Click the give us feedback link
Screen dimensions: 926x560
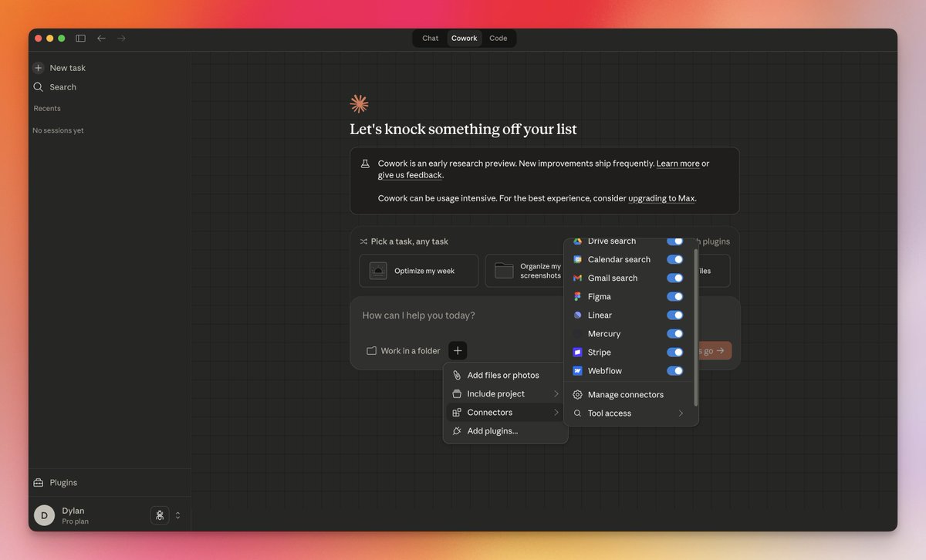[x=410, y=175]
